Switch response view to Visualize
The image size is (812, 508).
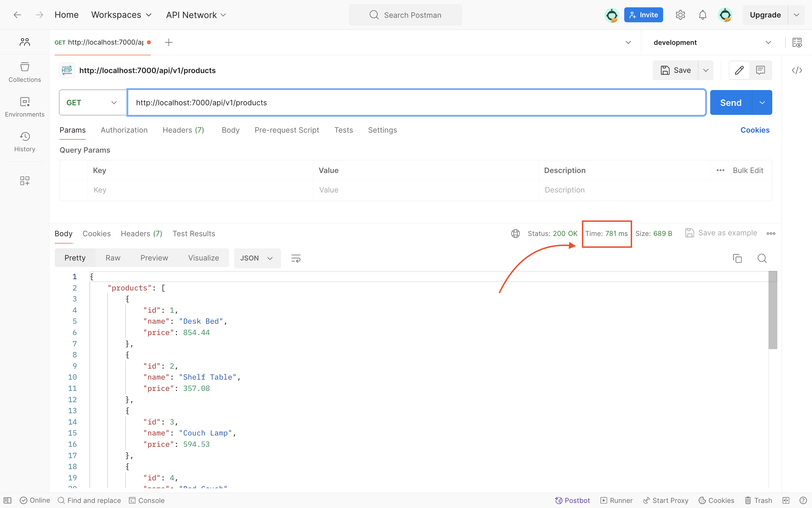pyautogui.click(x=203, y=258)
